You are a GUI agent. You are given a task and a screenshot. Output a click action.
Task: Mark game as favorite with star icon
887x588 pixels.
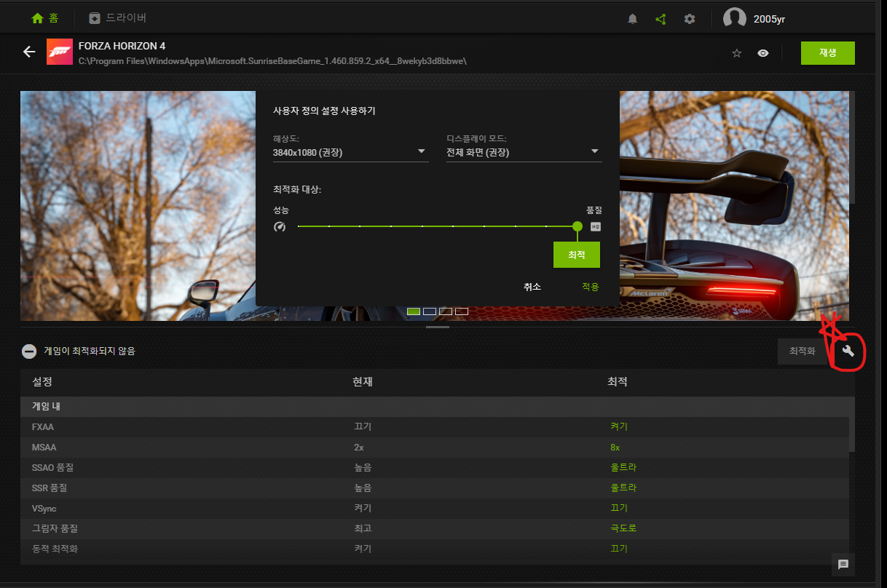(736, 53)
